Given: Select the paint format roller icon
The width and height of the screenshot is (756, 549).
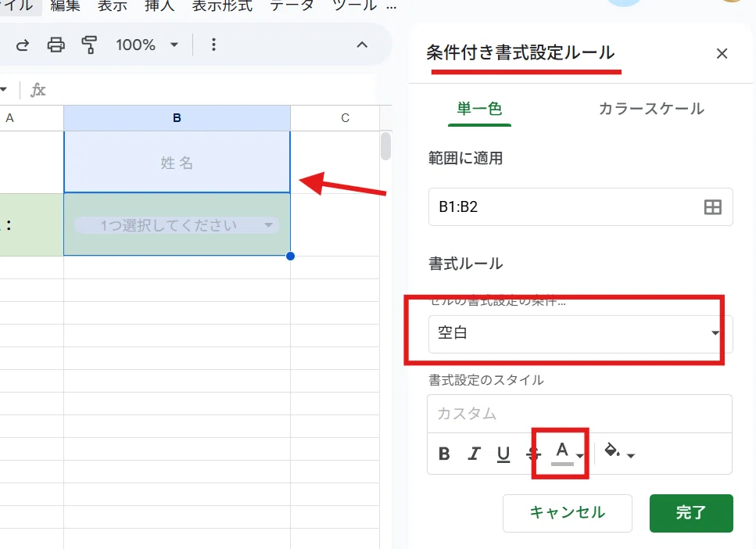Looking at the screenshot, I should pyautogui.click(x=89, y=45).
